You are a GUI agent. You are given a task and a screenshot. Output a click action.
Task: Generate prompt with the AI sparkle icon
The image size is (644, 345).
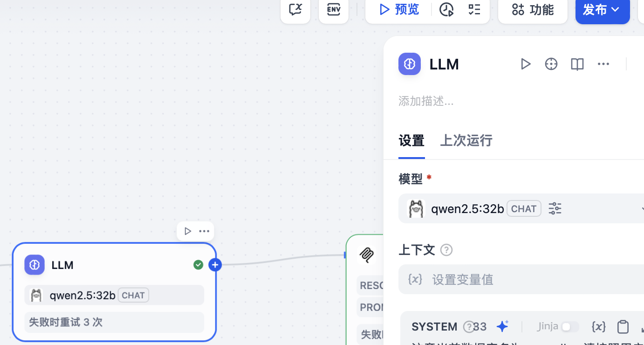[x=502, y=326]
